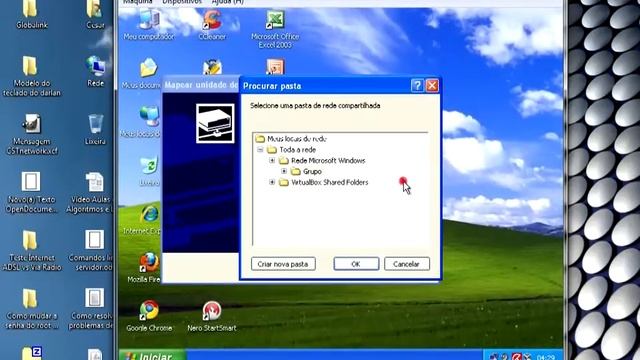This screenshot has width=640, height=360.
Task: Click the XP taskbar clock
Action: [x=546, y=357]
